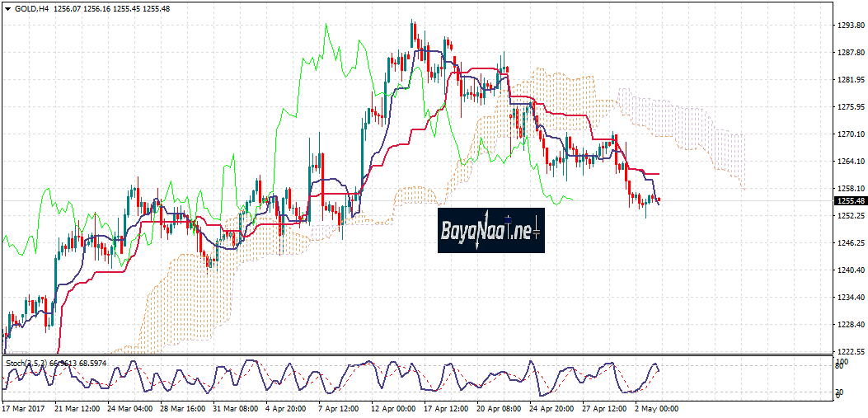This screenshot has height=418, width=868.
Task: Click the 24 Apr 20:00 time label
Action: (550, 408)
